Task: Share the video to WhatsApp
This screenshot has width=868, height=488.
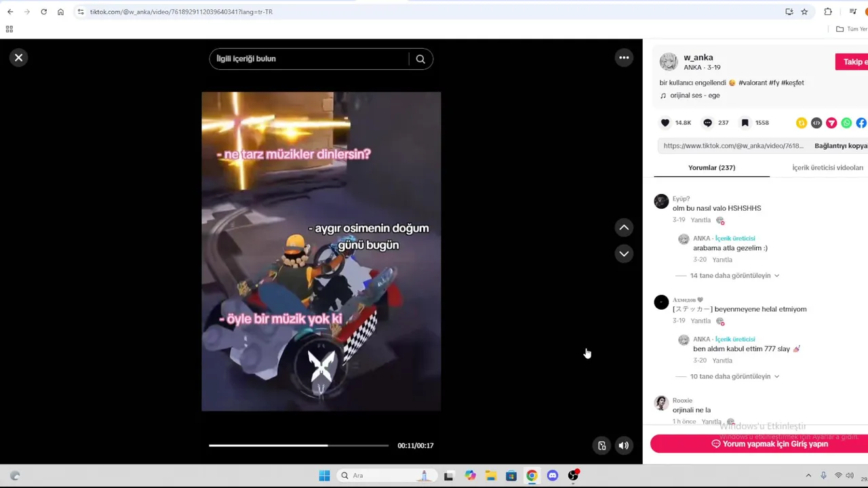Action: (x=846, y=123)
